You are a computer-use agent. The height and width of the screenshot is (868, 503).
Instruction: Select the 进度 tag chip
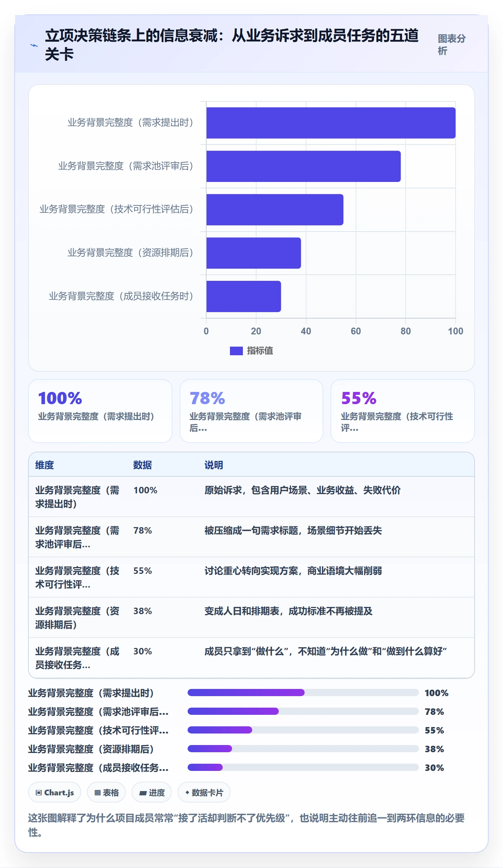pos(152,792)
